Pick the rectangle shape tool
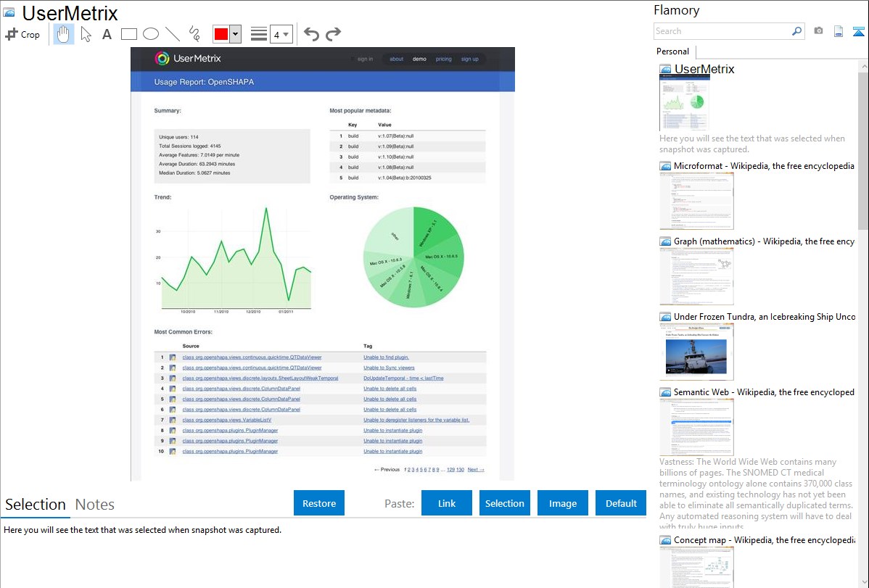The height and width of the screenshot is (588, 869). [129, 34]
